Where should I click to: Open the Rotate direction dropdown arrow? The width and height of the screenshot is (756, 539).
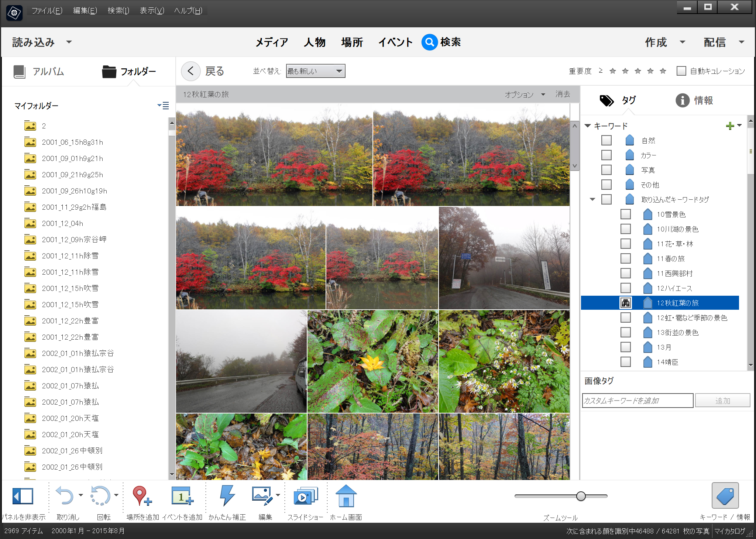tap(116, 495)
